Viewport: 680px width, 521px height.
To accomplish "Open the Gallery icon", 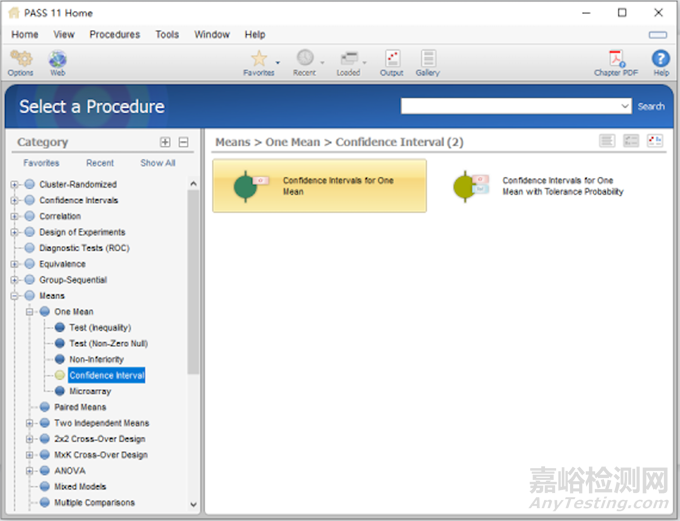I will (428, 60).
